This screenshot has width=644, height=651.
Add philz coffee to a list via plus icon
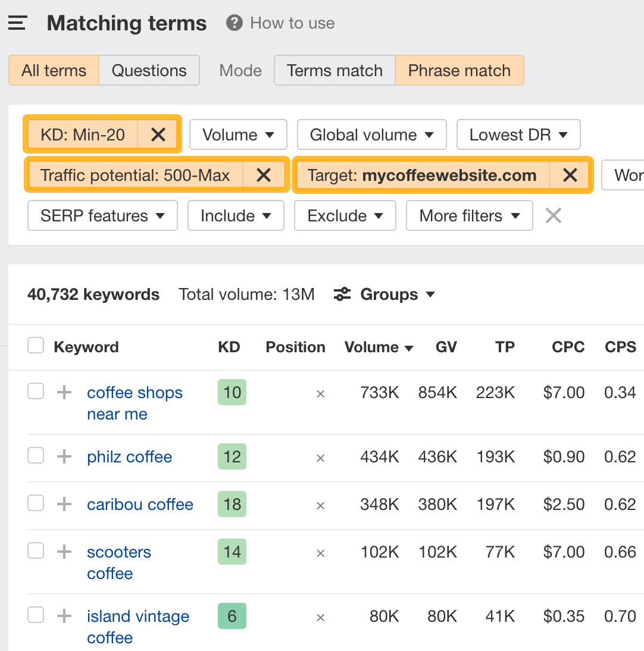coord(63,456)
